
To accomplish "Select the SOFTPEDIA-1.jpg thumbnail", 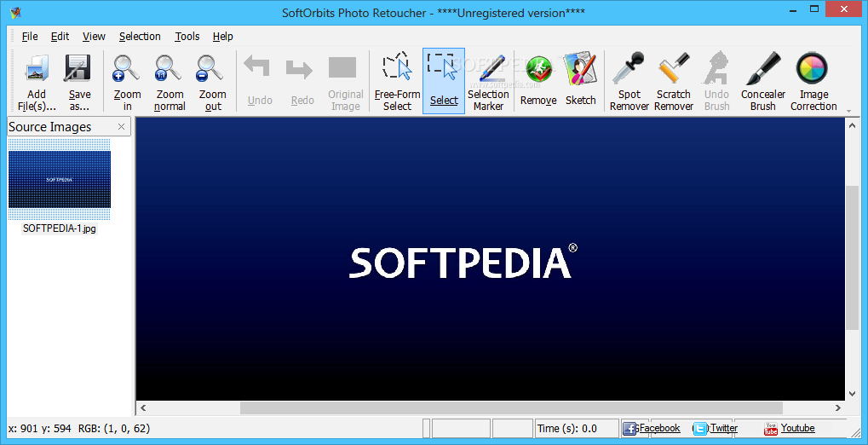I will coord(60,179).
